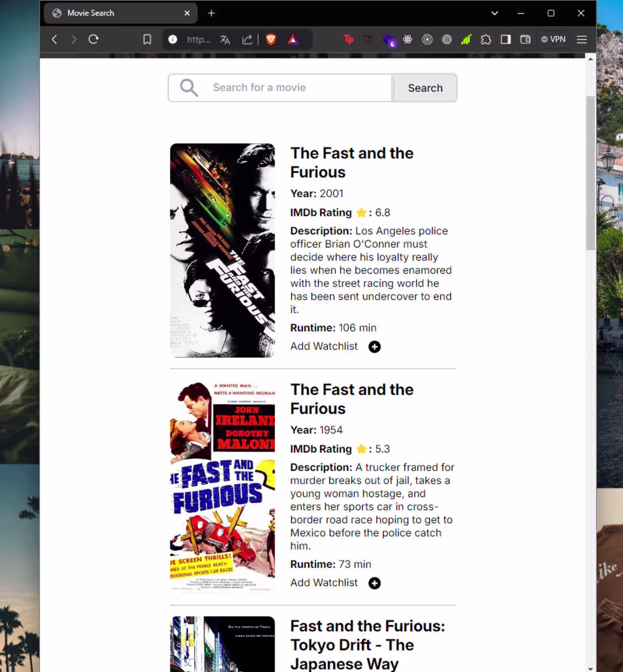Viewport: 623px width, 672px height.
Task: Open the tab list dropdown chevron
Action: (494, 13)
